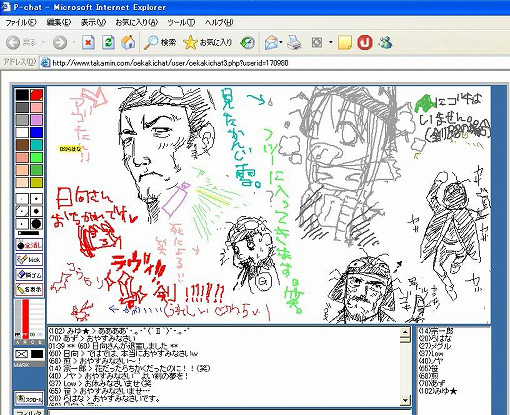Open the ヘルプ(H) menu
The width and height of the screenshot is (510, 415).
coord(219,23)
